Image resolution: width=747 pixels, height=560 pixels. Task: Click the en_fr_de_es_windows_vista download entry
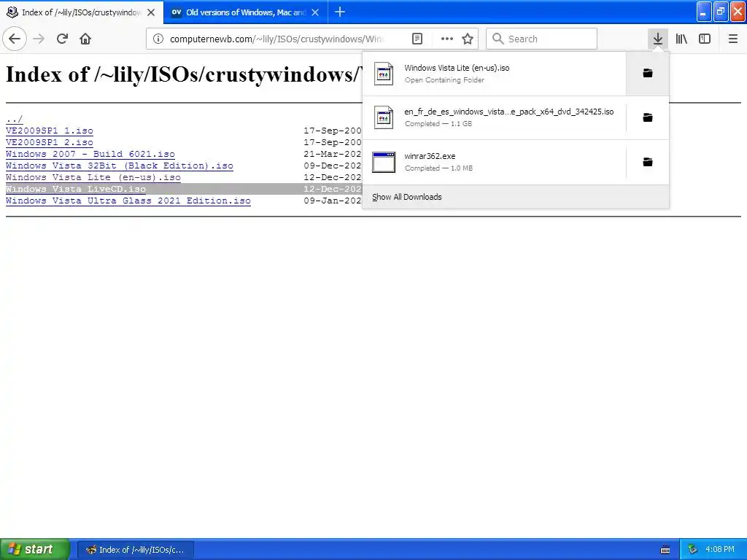[x=494, y=117]
